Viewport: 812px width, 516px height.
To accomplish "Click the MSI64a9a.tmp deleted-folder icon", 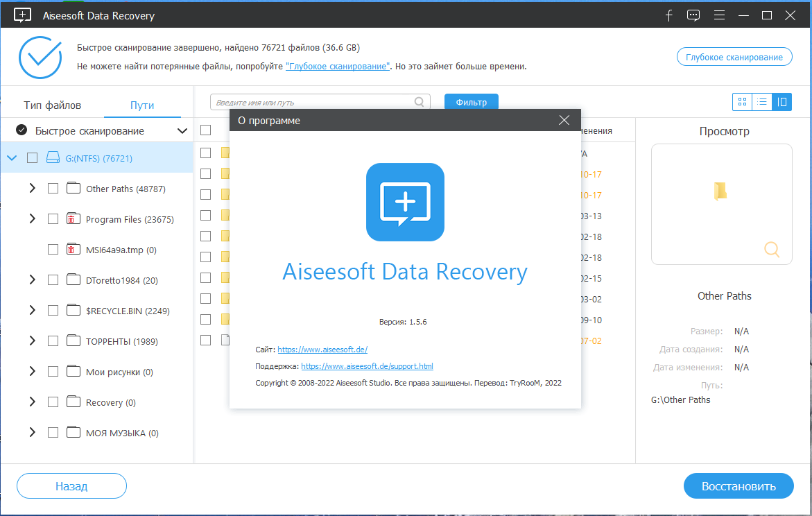I will (x=74, y=249).
